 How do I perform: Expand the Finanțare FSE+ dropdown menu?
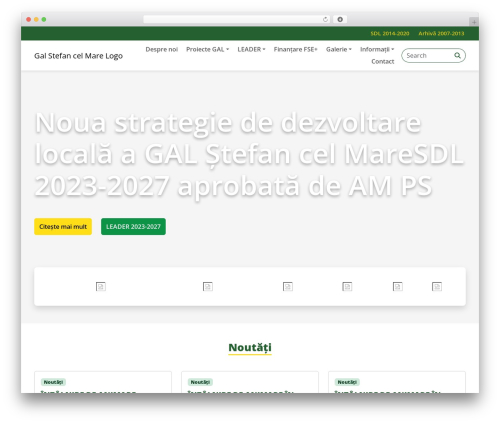(295, 49)
